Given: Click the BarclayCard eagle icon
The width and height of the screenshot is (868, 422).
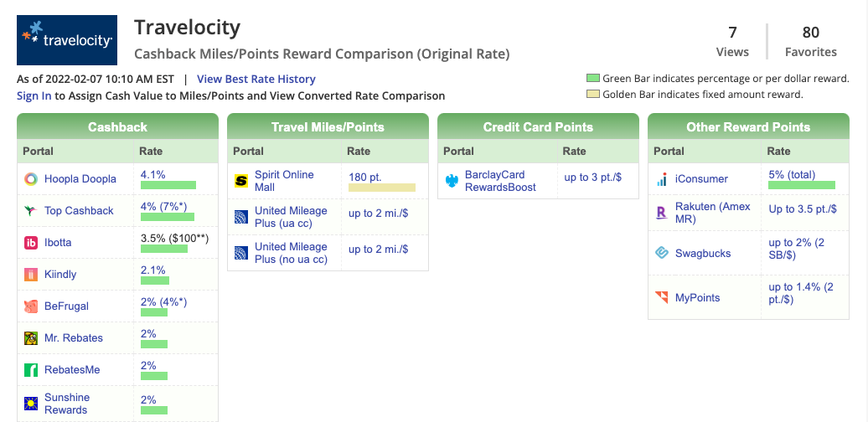Looking at the screenshot, I should tap(452, 181).
